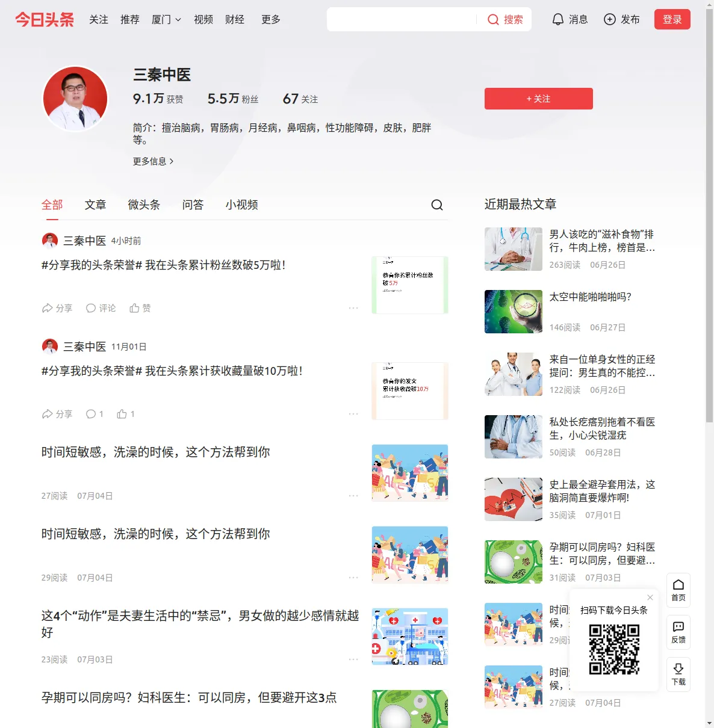Viewport: 714px width, 728px height.
Task: Open the 消息 notification bell
Action: click(x=558, y=19)
